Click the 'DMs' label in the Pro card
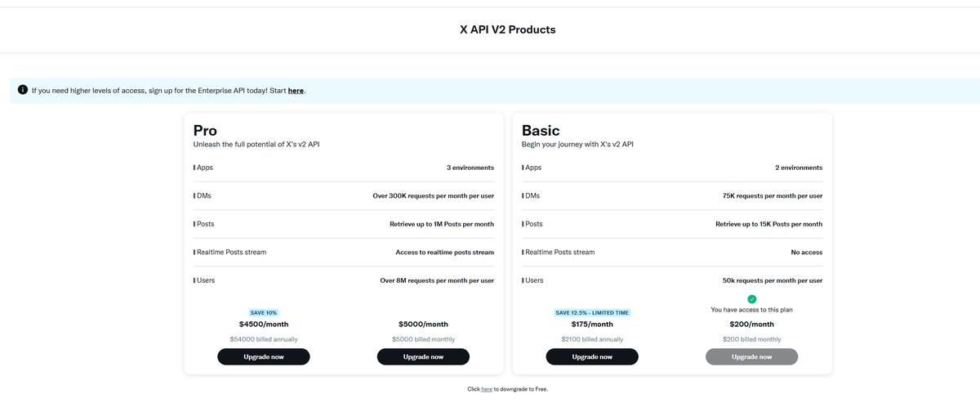The image size is (980, 403). [x=203, y=196]
